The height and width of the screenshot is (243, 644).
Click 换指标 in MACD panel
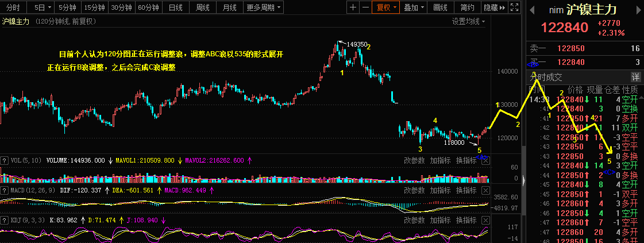pos(466,191)
